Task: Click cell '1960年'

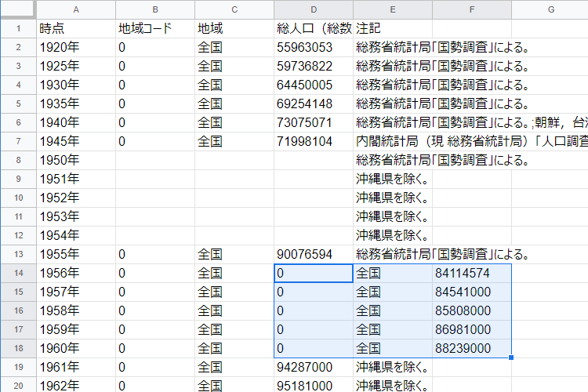Action: pos(76,348)
